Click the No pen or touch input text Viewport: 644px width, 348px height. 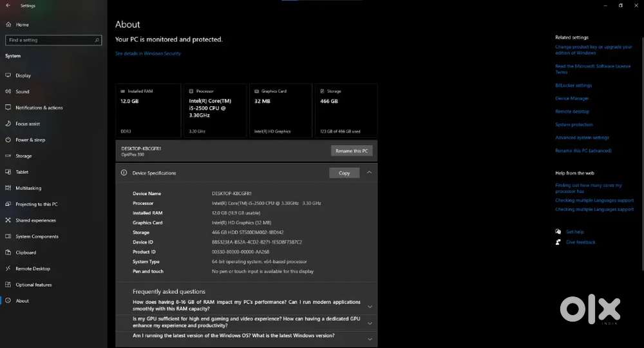pyautogui.click(x=263, y=271)
